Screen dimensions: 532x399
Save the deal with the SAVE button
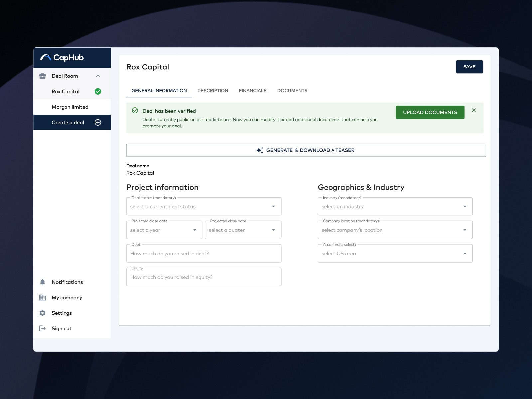[x=469, y=67]
